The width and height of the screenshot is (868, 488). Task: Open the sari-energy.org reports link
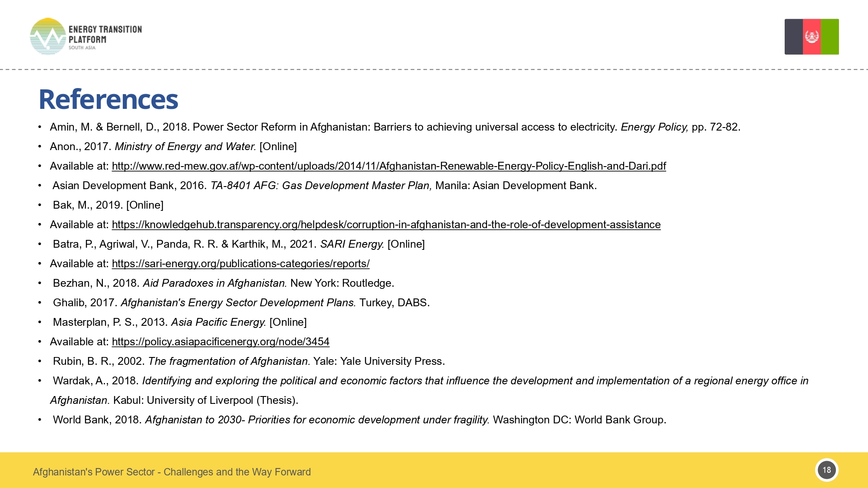[x=241, y=264]
